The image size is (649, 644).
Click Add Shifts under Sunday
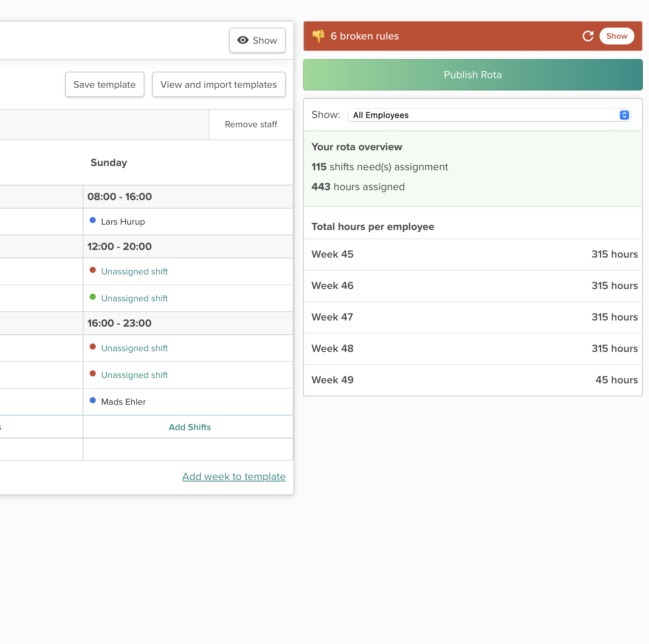tap(190, 427)
